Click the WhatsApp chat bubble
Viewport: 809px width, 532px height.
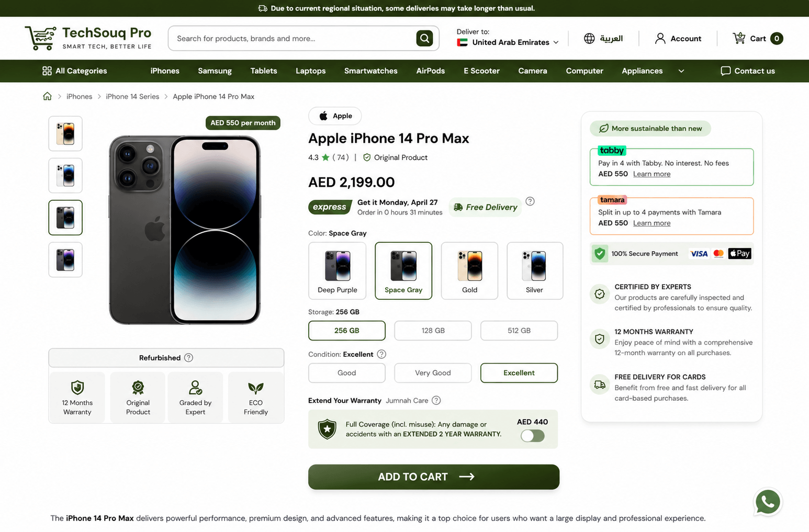click(x=767, y=502)
